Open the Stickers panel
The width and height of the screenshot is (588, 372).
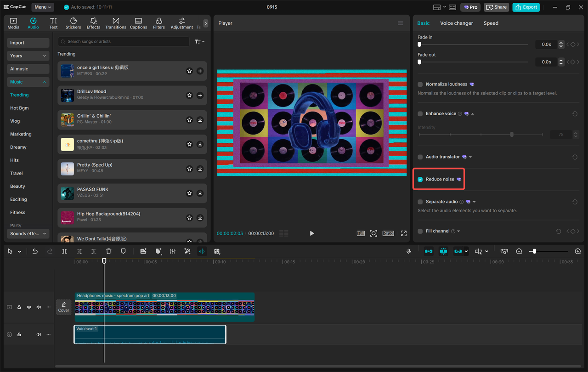[x=73, y=23]
